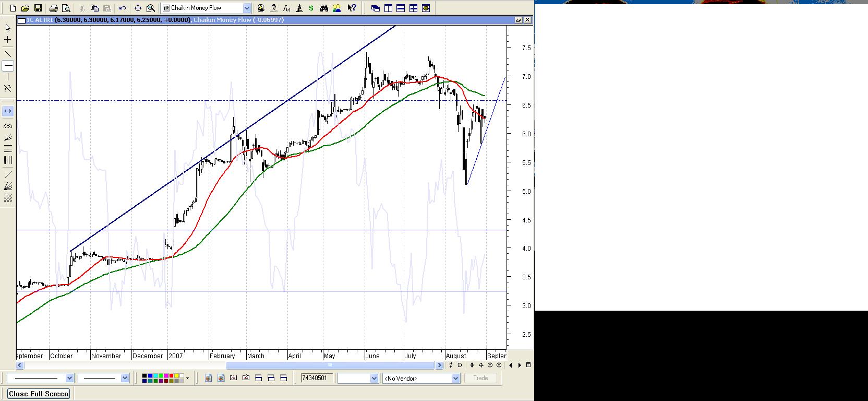Viewport: 868px width, 401px height.
Task: Select the Fibonacci fan tool
Action: [8, 137]
